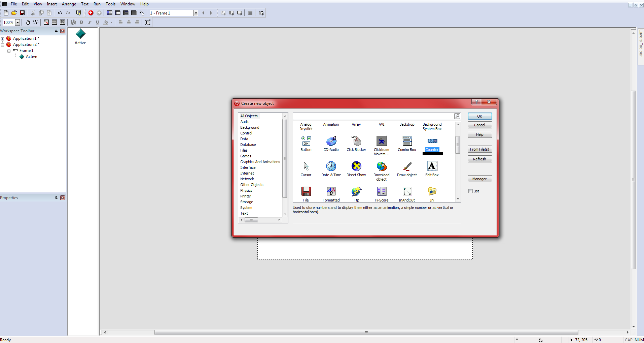Viewport: 644px width, 343px height.
Task: Open the Tools menu
Action: pyautogui.click(x=110, y=4)
